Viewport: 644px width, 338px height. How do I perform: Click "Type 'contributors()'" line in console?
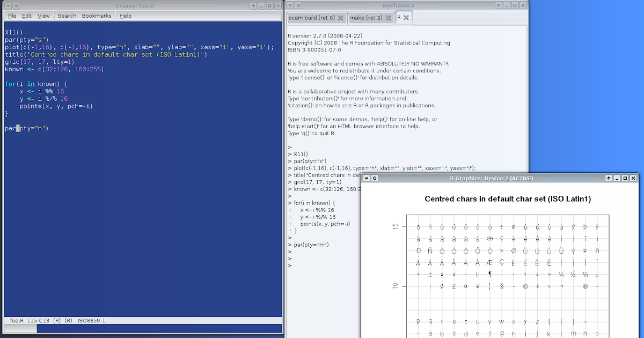[x=347, y=99]
